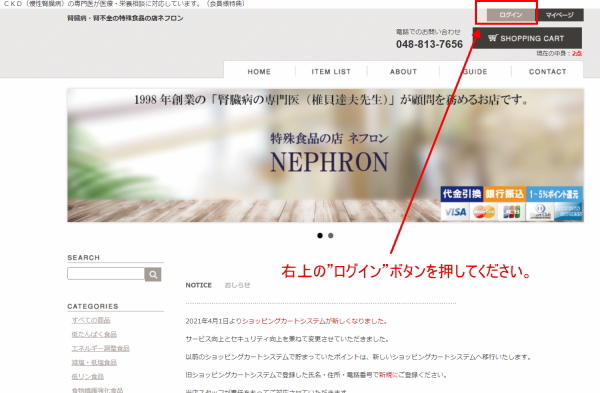Go to HOME in navigation
600x393 pixels.
coord(259,72)
